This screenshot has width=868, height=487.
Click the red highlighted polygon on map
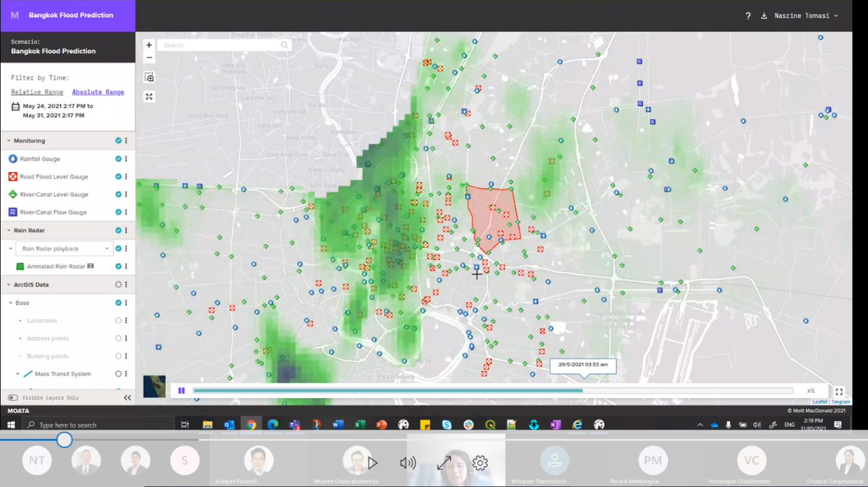click(x=493, y=217)
